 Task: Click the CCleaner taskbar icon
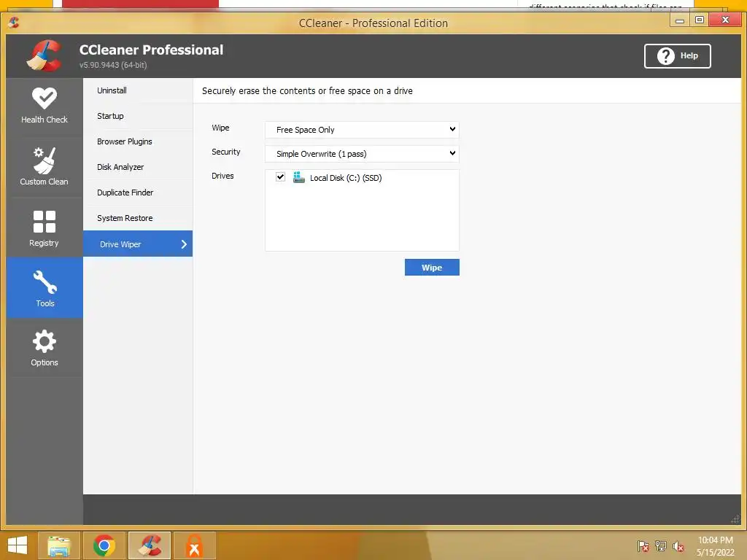150,545
